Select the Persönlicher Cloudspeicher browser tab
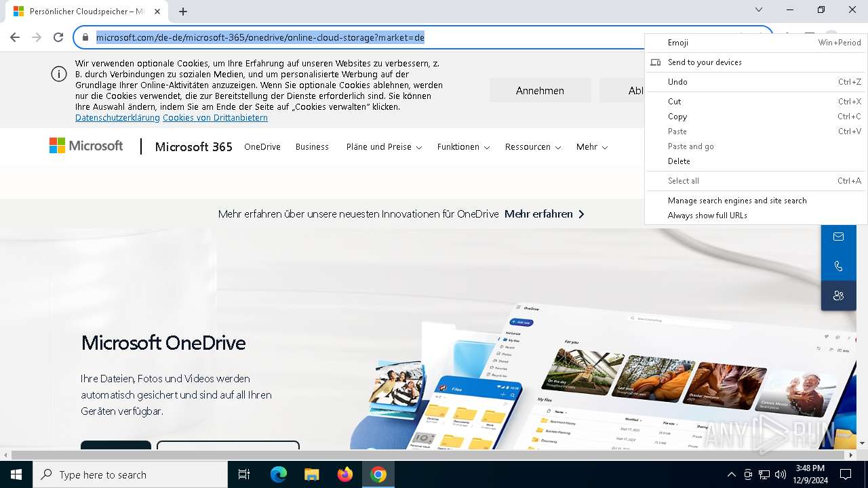Viewport: 868px width, 488px height. tap(87, 12)
